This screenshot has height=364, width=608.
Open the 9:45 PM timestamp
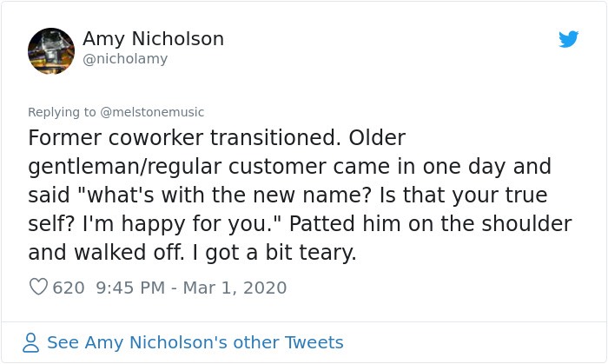coord(130,288)
